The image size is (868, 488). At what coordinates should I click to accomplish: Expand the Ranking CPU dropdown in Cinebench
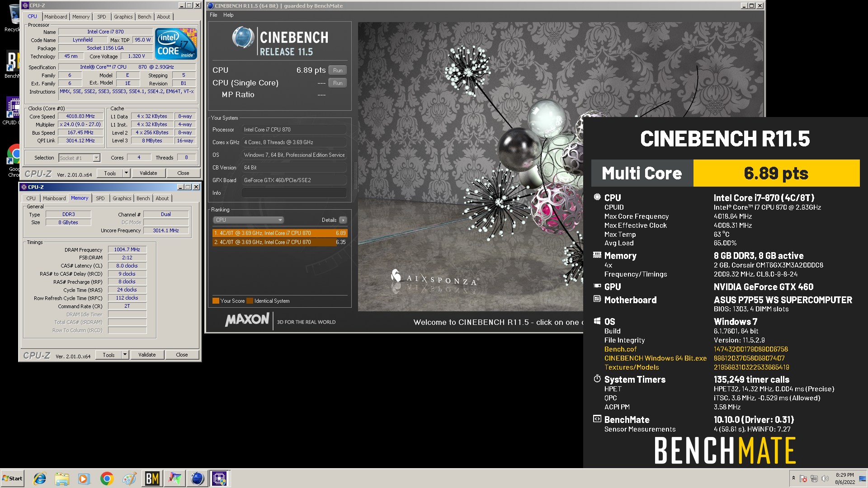248,220
